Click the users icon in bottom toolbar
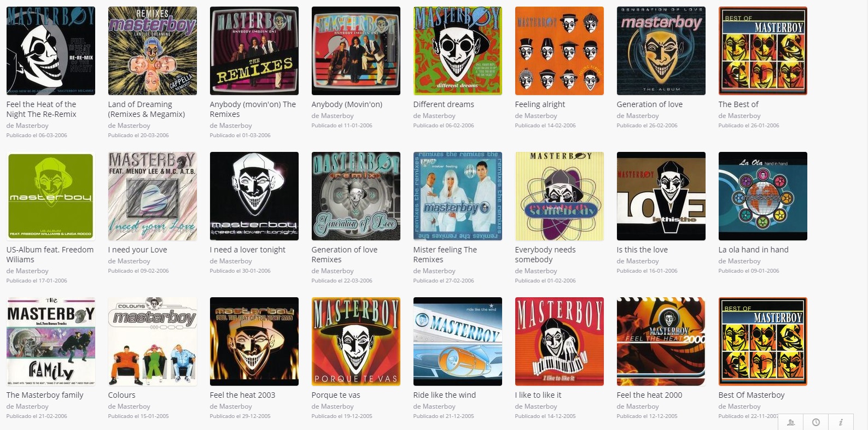Viewport: 868px width, 430px height. click(791, 422)
